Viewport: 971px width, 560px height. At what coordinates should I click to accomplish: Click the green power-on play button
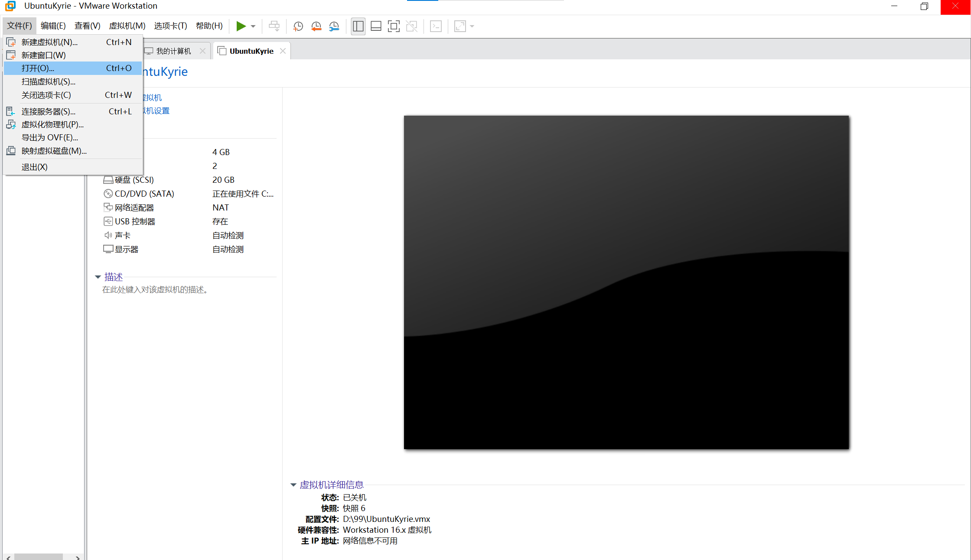pyautogui.click(x=241, y=26)
